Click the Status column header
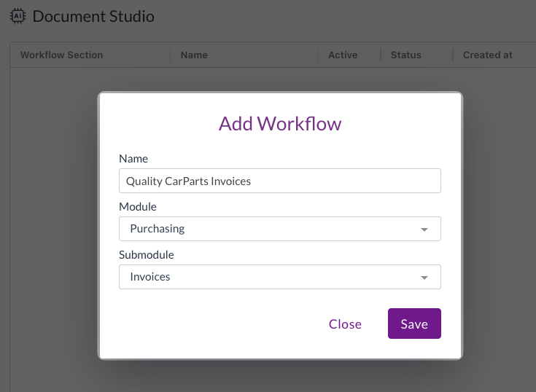The height and width of the screenshot is (392, 536). tap(405, 55)
